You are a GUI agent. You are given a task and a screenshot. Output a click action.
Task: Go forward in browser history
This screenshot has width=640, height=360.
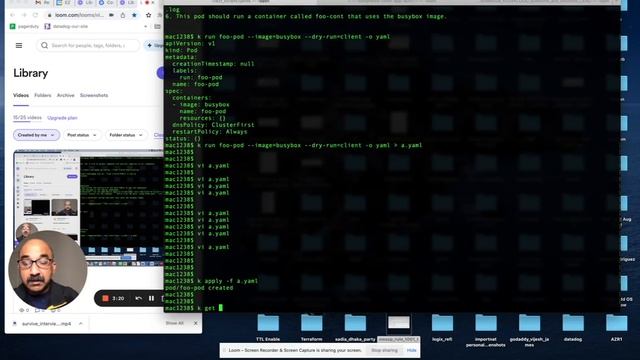[24, 15]
